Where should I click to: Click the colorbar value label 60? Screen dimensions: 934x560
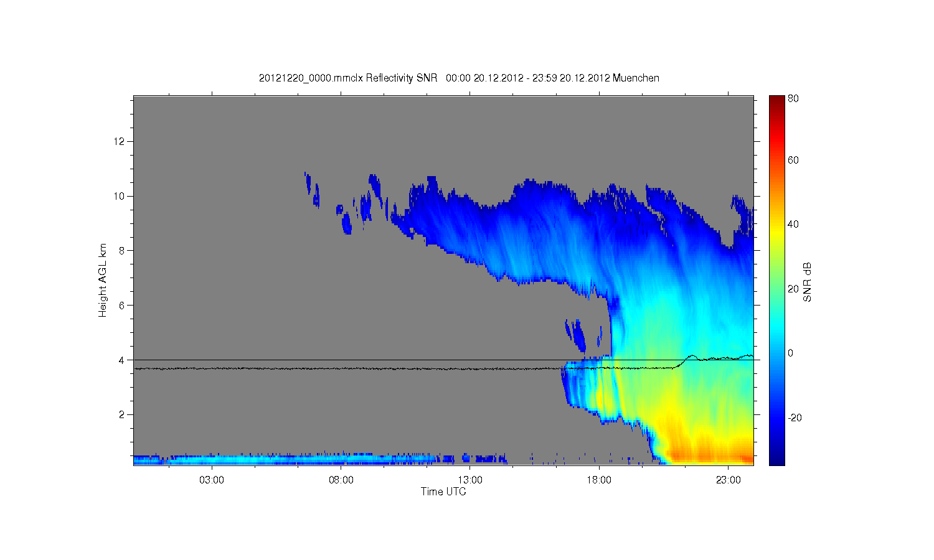[x=793, y=160]
